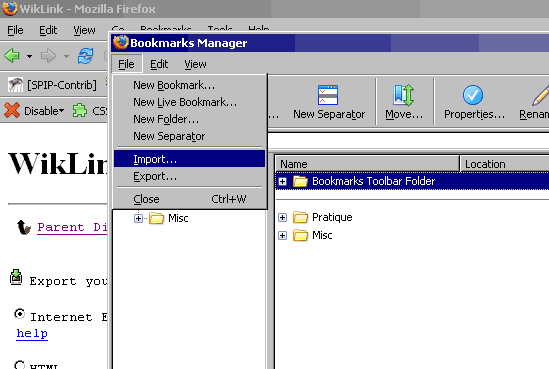Expand Misc folder in left tree

138,218
